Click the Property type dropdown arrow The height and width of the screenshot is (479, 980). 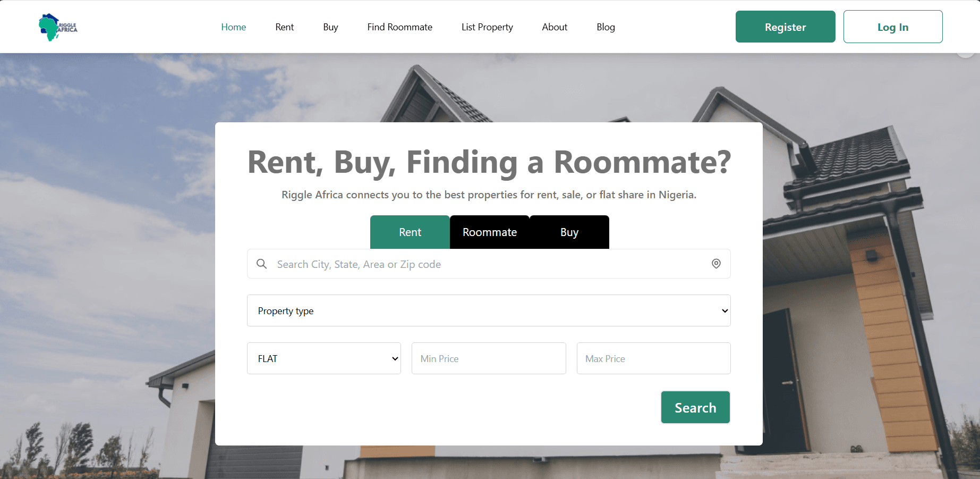click(x=725, y=311)
